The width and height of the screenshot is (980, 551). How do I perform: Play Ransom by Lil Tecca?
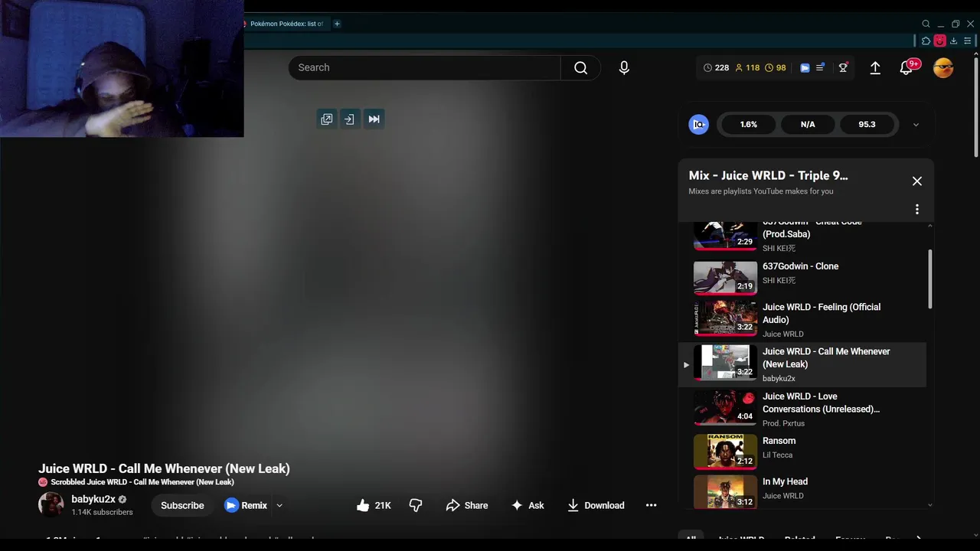[x=802, y=451]
